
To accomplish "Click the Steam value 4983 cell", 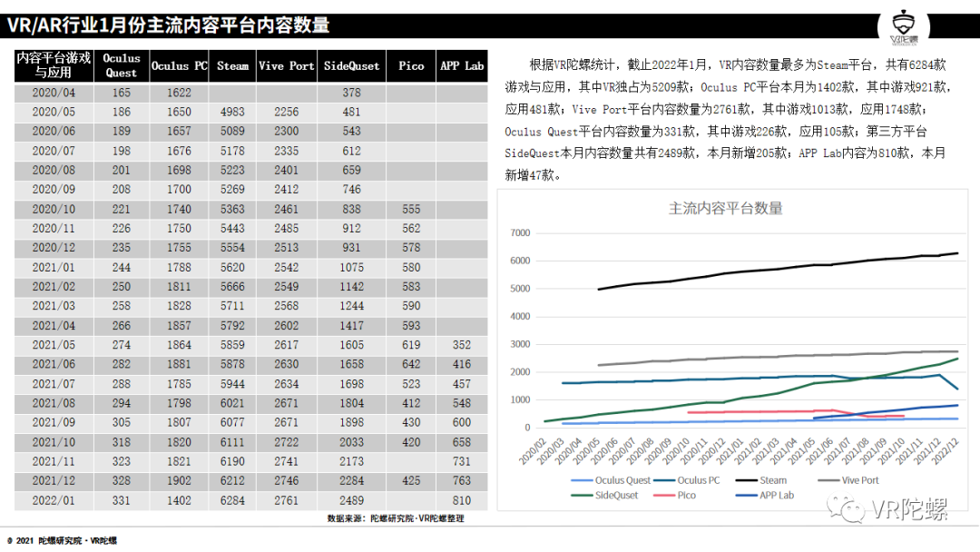I will tap(232, 112).
